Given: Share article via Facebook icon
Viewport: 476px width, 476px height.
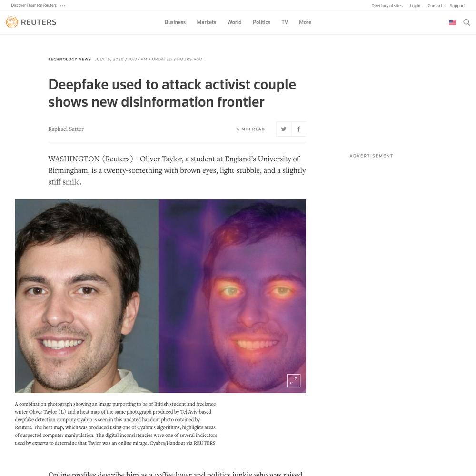Looking at the screenshot, I should click(299, 129).
